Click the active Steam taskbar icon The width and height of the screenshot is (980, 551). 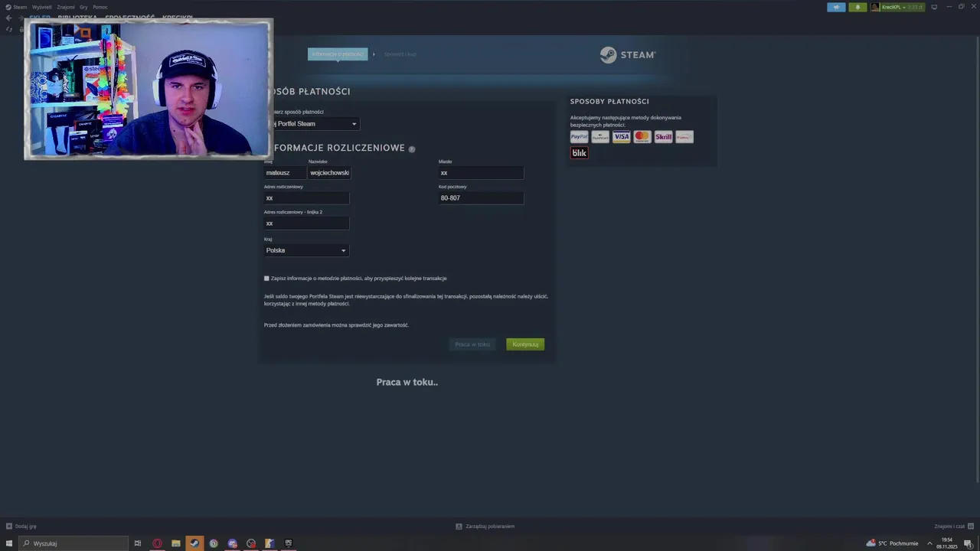coord(194,543)
